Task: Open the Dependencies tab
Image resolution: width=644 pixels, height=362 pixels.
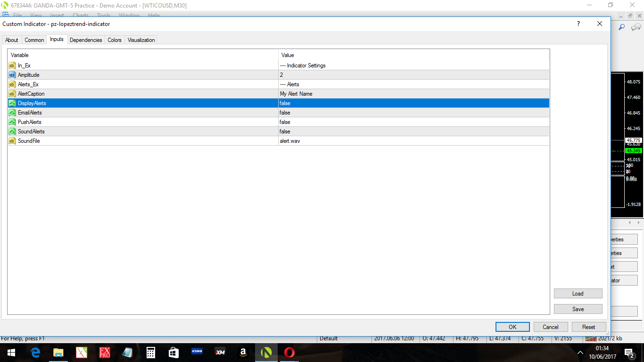Action: pos(86,40)
